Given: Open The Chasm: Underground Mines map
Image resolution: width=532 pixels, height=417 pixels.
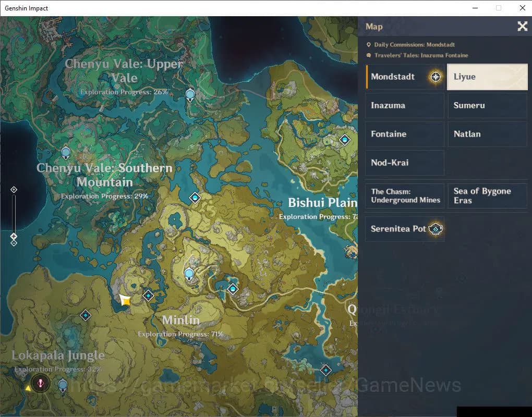Looking at the screenshot, I should (405, 196).
